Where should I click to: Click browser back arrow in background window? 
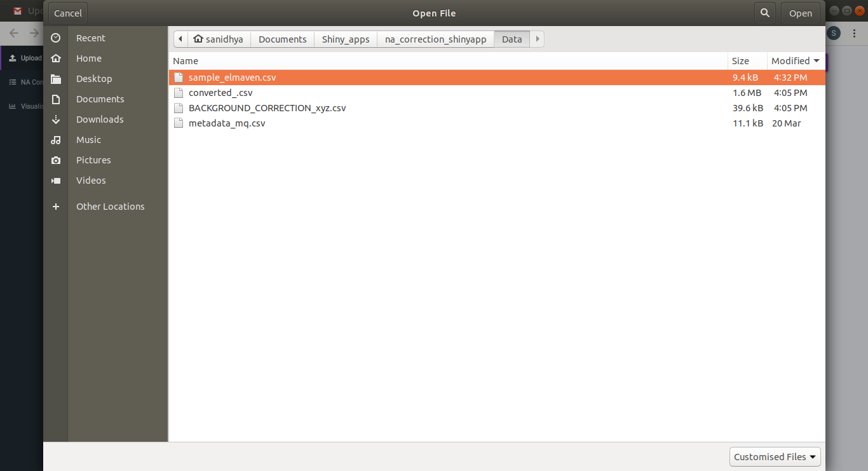coord(14,33)
